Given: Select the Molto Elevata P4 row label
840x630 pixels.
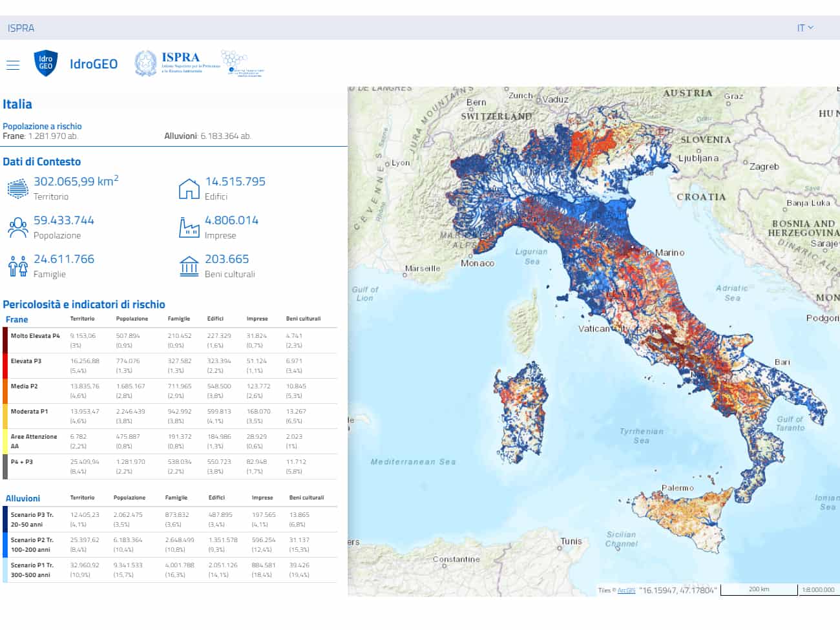Looking at the screenshot, I should click(35, 336).
